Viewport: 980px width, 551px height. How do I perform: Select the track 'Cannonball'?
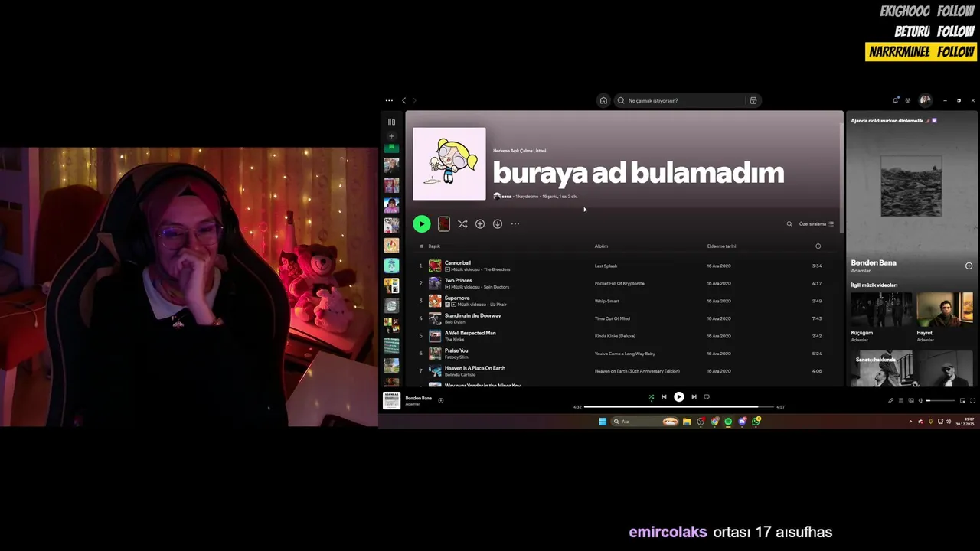(x=458, y=263)
